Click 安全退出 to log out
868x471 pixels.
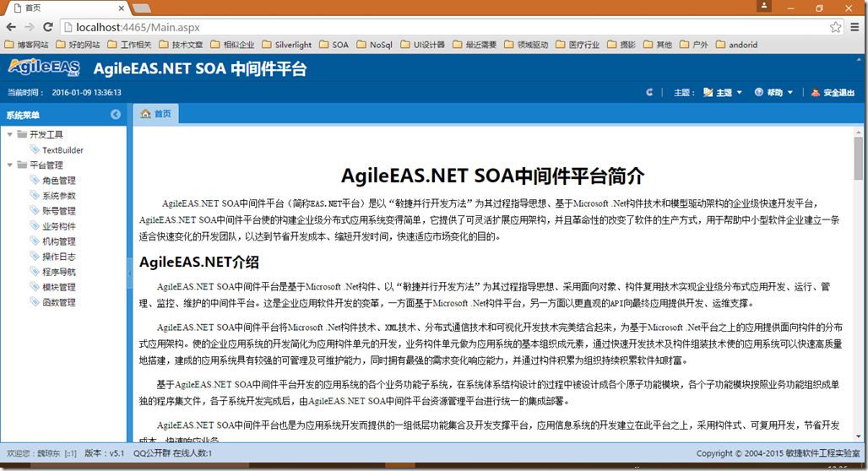[833, 93]
